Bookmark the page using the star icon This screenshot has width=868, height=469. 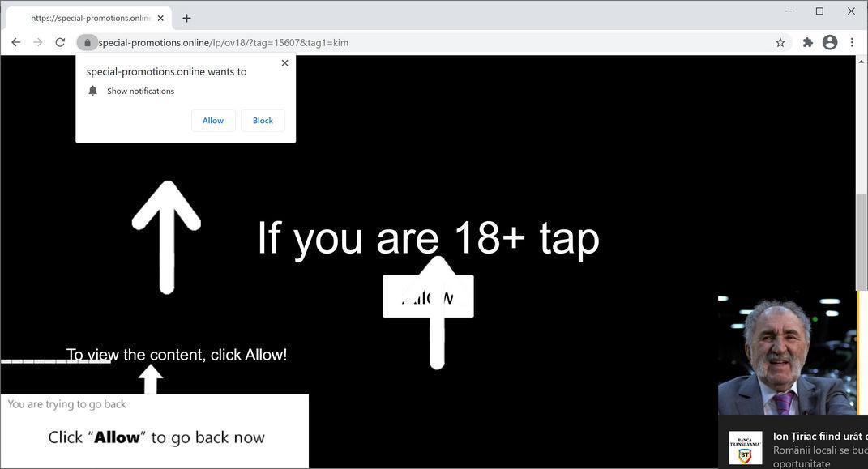(779, 42)
